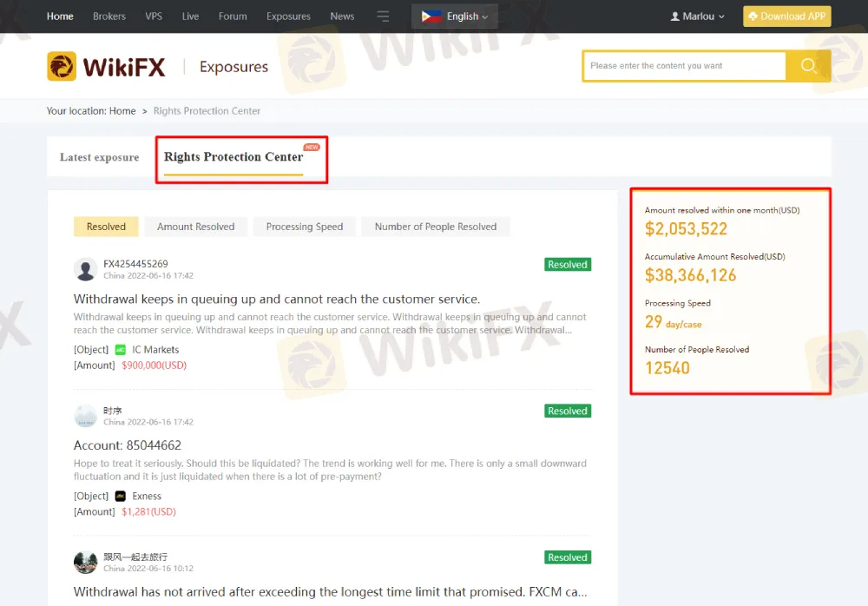Click the Home breadcrumb link

(122, 111)
